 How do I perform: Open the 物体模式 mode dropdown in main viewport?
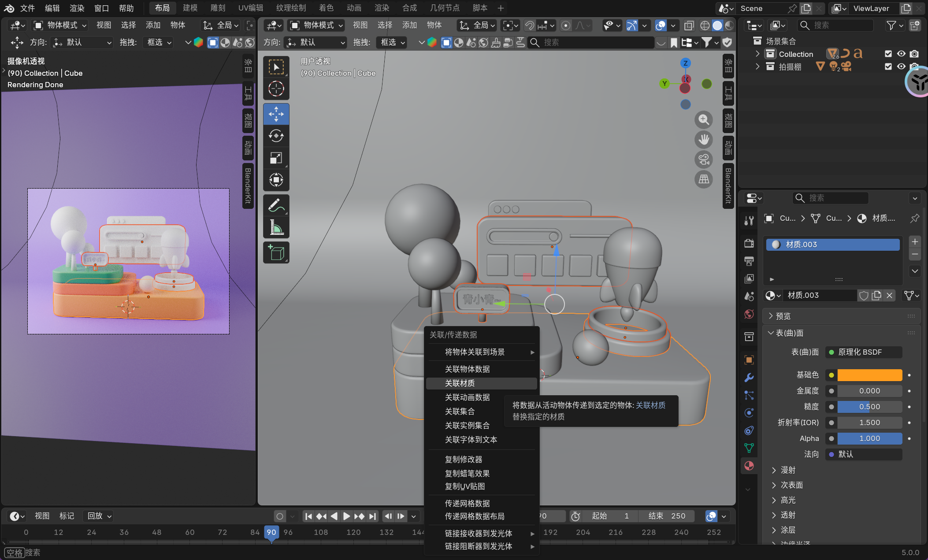[x=317, y=26]
